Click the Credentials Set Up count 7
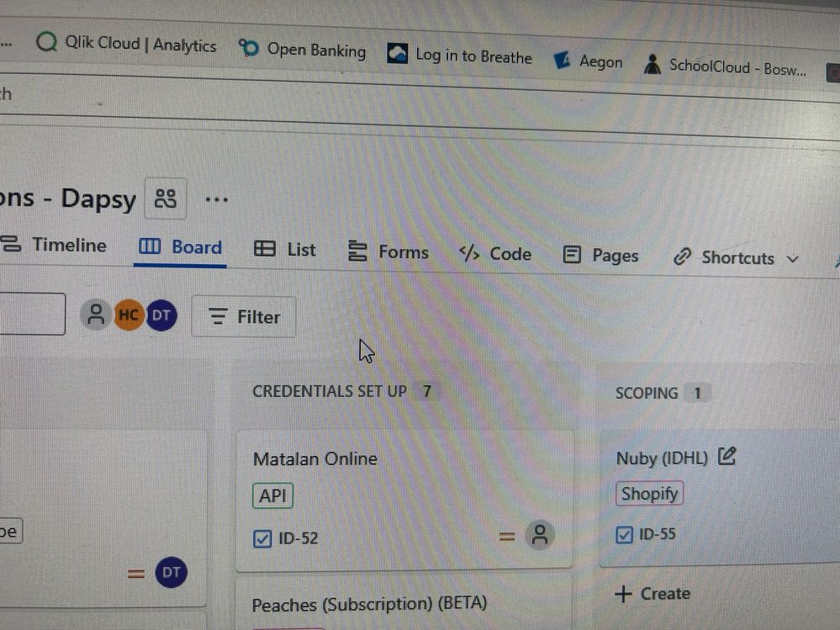840x630 pixels. click(427, 392)
